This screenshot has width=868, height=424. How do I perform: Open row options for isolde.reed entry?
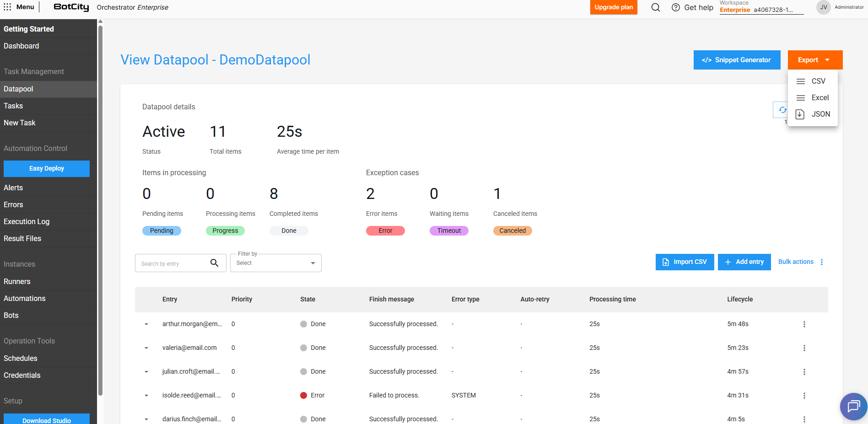point(804,396)
